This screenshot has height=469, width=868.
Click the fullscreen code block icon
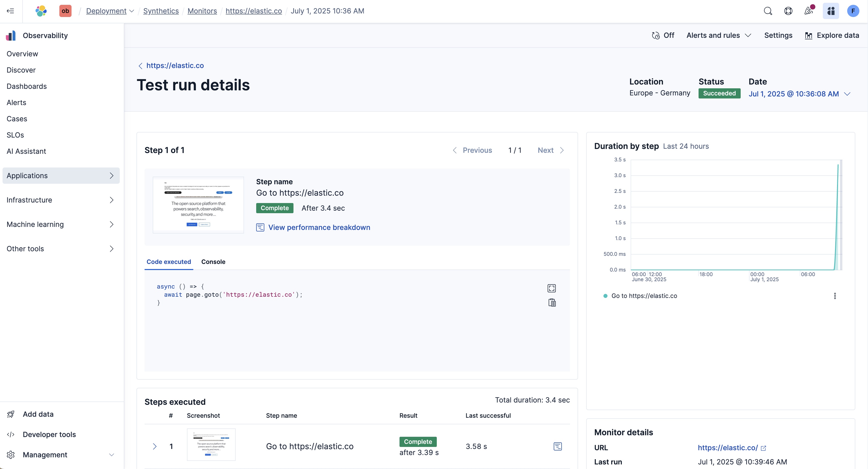pyautogui.click(x=552, y=288)
